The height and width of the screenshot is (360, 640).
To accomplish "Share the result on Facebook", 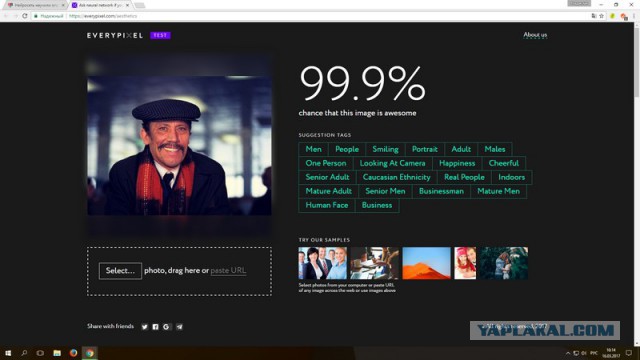I will click(156, 327).
